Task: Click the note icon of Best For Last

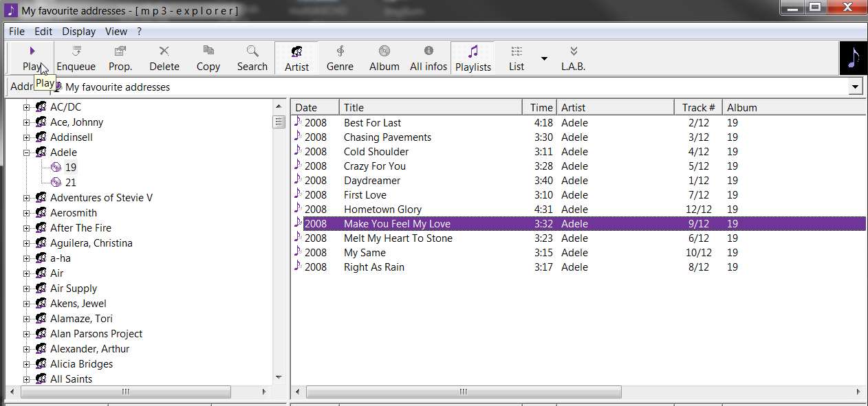Action: [x=298, y=122]
